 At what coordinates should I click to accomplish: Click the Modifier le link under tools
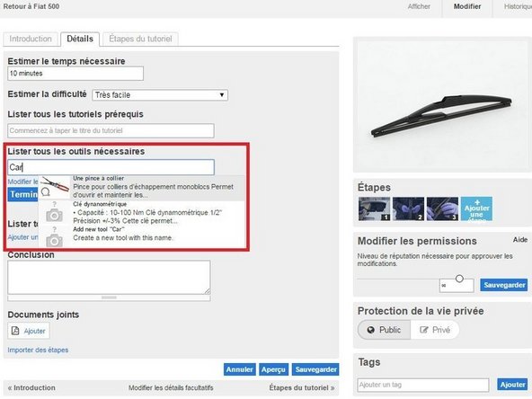23,182
